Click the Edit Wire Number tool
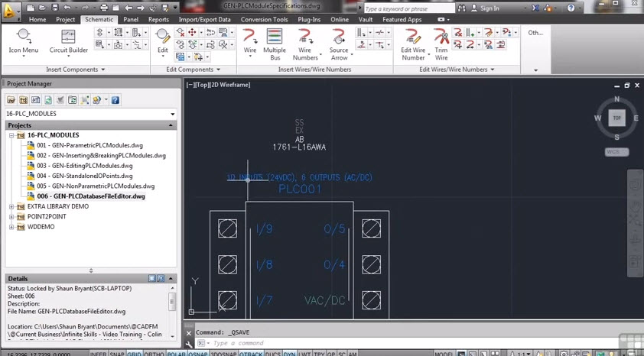 coord(413,44)
